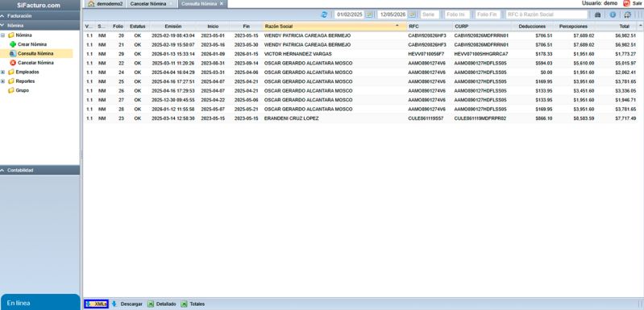Open Crear Nómina in the sidebar
Image resolution: width=644 pixels, height=310 pixels.
pyautogui.click(x=32, y=44)
